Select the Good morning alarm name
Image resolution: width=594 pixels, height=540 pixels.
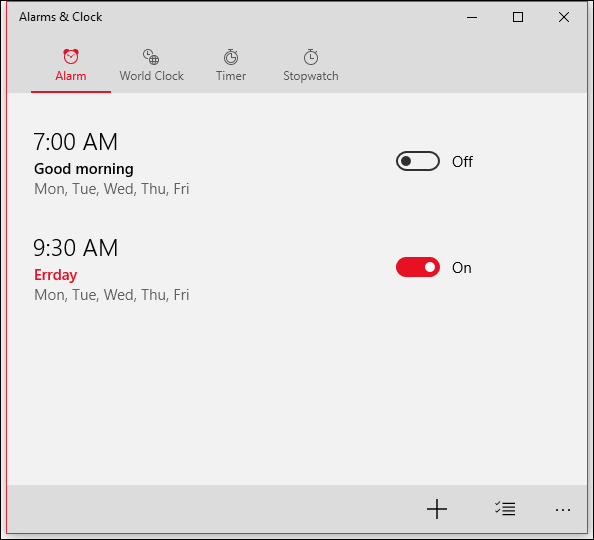84,169
